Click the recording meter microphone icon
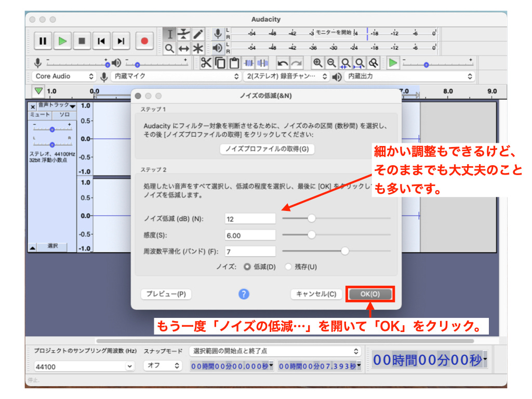Viewport: 532px width, 399px height. coord(218,34)
